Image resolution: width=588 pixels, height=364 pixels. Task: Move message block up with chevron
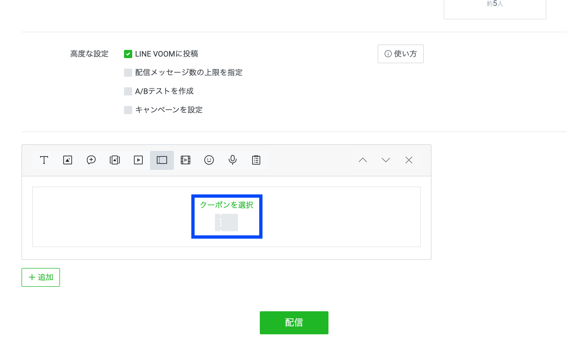[x=363, y=160]
